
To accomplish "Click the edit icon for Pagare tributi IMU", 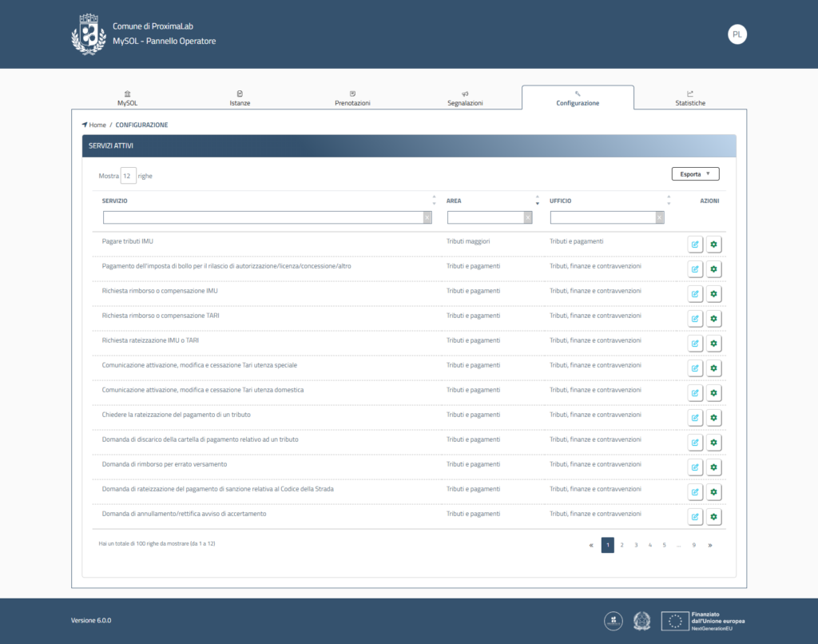I will click(695, 244).
